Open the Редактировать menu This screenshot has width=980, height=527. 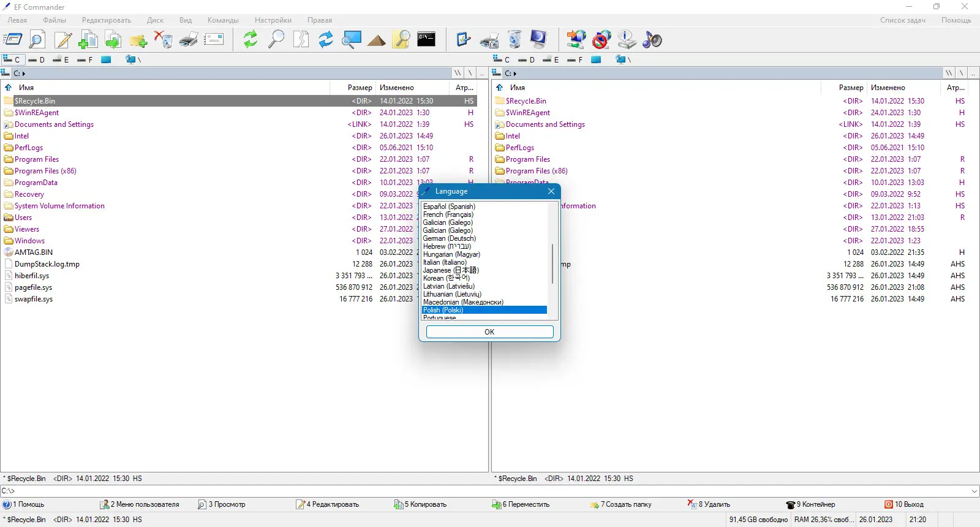click(107, 20)
